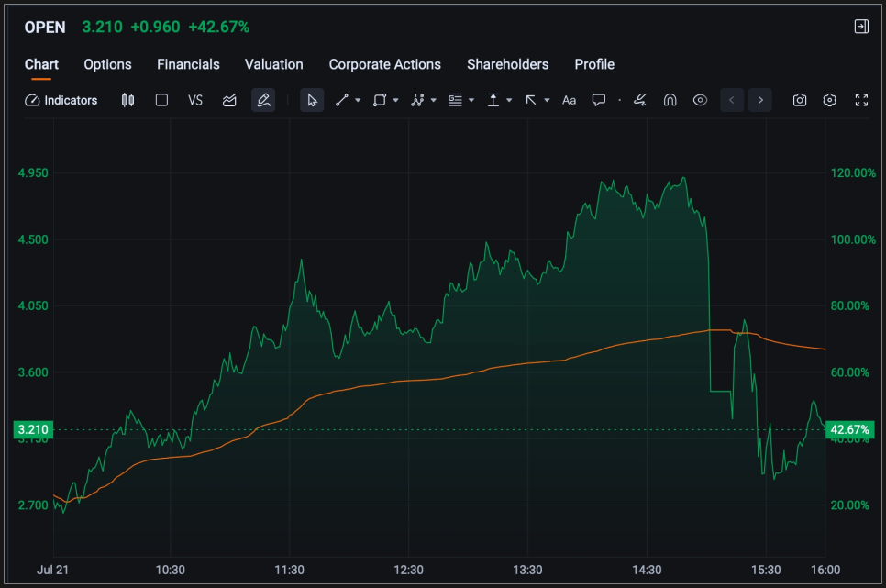
Task: Click the OPEN ticker symbol
Action: pos(45,28)
